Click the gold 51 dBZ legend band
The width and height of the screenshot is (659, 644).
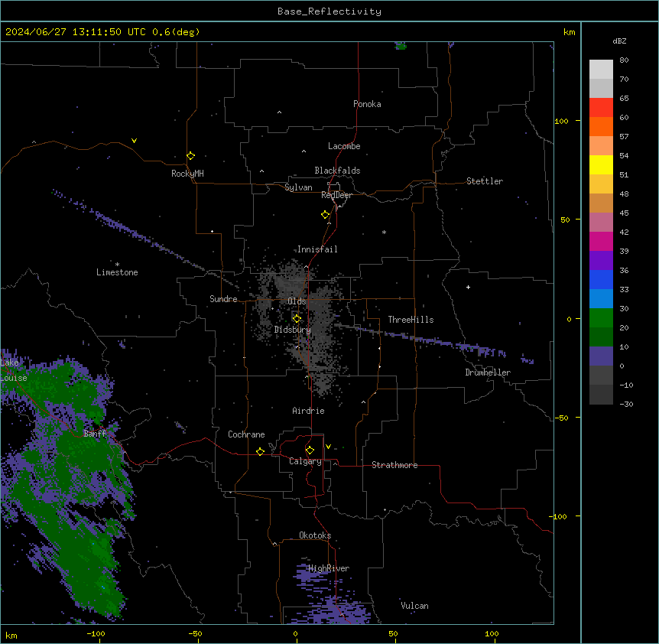tap(601, 184)
